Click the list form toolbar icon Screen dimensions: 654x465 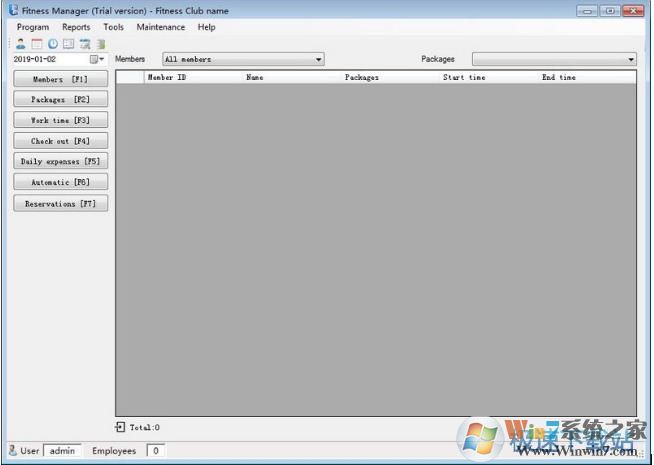[69, 44]
